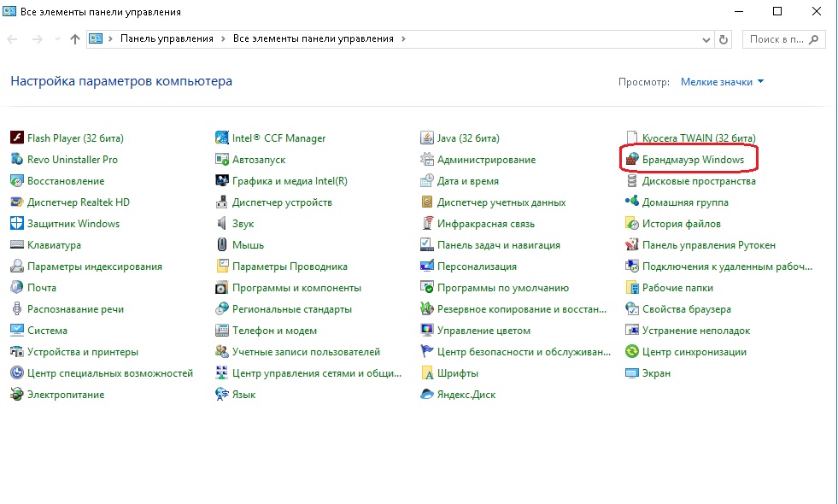The height and width of the screenshot is (504, 838).
Task: Open the Экран monitor icon
Action: pos(632,373)
